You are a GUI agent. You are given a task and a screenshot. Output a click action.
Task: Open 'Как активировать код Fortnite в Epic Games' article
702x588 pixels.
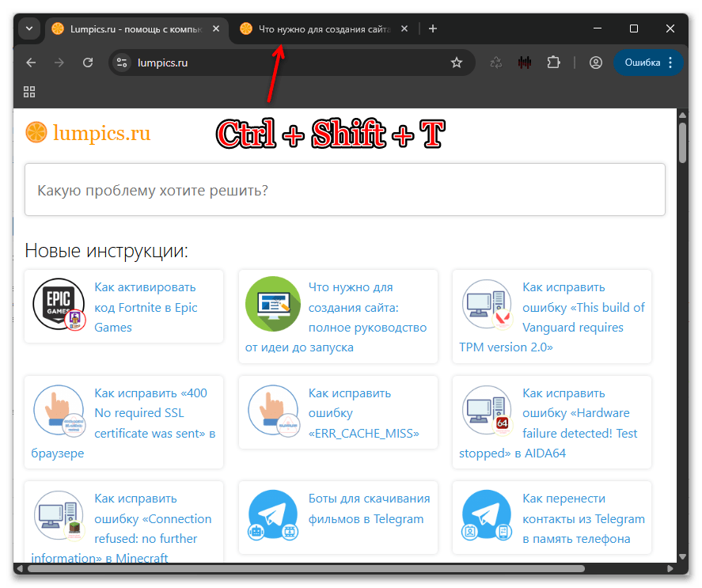(146, 307)
